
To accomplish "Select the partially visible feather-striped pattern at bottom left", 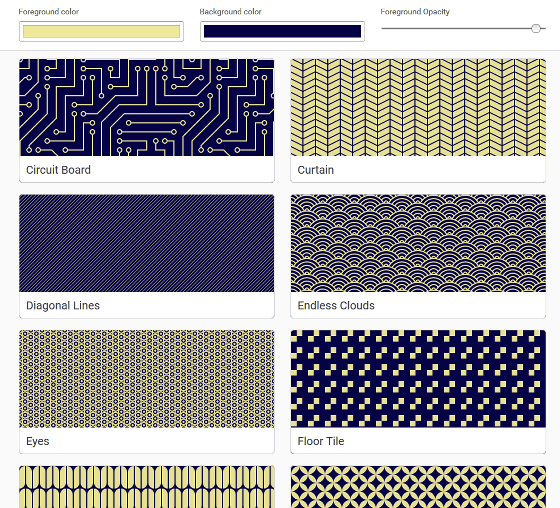I will (147, 487).
